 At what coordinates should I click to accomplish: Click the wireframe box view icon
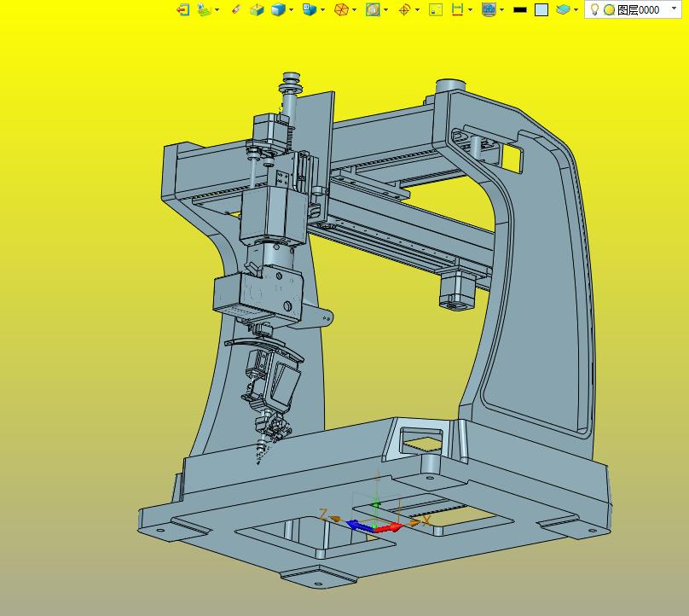pos(257,9)
